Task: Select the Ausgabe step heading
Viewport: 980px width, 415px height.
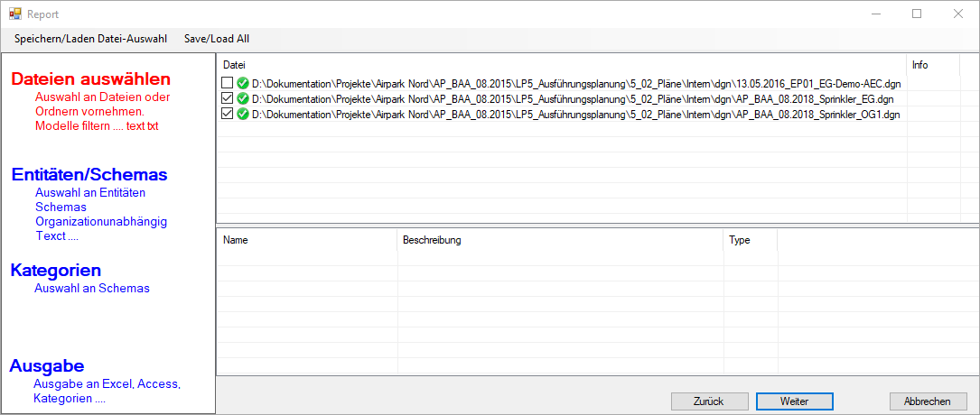Action: (x=47, y=366)
